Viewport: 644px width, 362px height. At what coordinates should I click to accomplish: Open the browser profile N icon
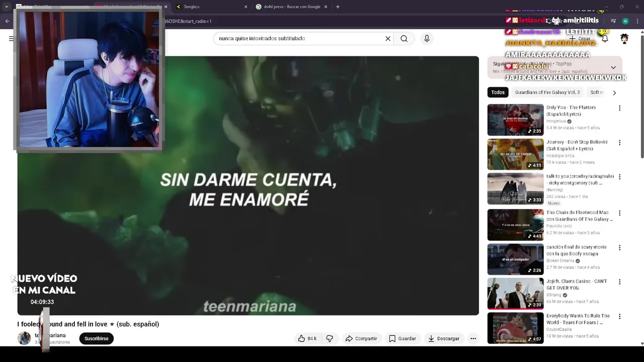(625, 21)
